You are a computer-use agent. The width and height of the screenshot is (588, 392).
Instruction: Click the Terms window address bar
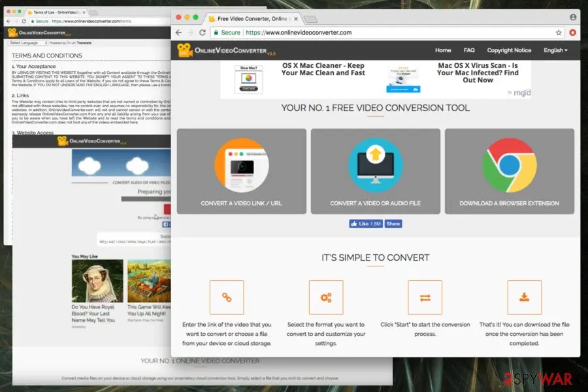pos(99,22)
